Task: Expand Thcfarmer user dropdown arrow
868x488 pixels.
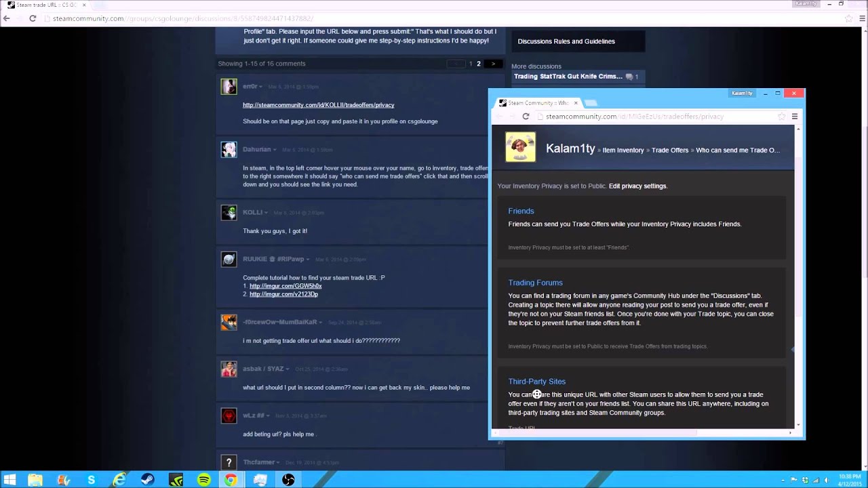Action: coord(279,462)
